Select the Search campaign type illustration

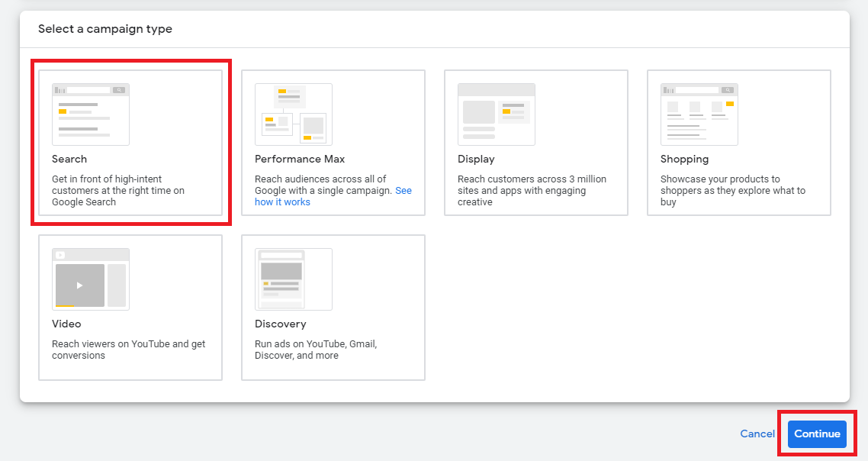point(91,114)
